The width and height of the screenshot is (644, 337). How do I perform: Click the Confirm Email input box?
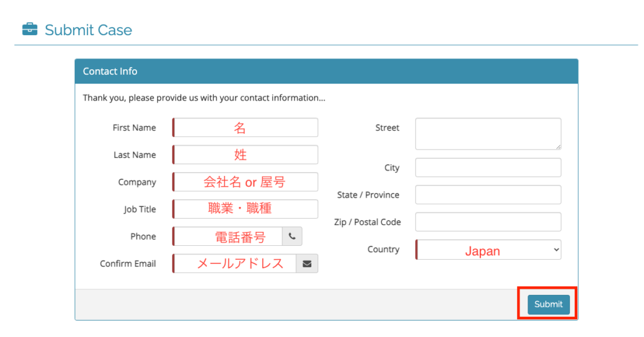pyautogui.click(x=234, y=263)
